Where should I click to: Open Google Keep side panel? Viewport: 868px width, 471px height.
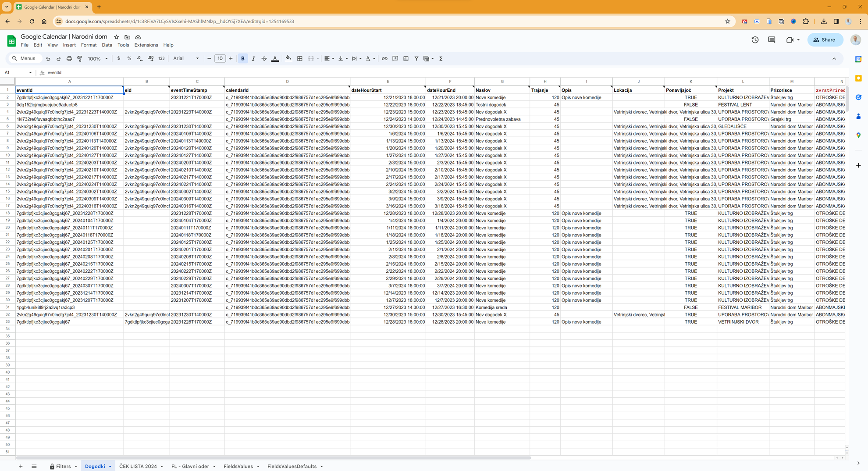tap(858, 78)
